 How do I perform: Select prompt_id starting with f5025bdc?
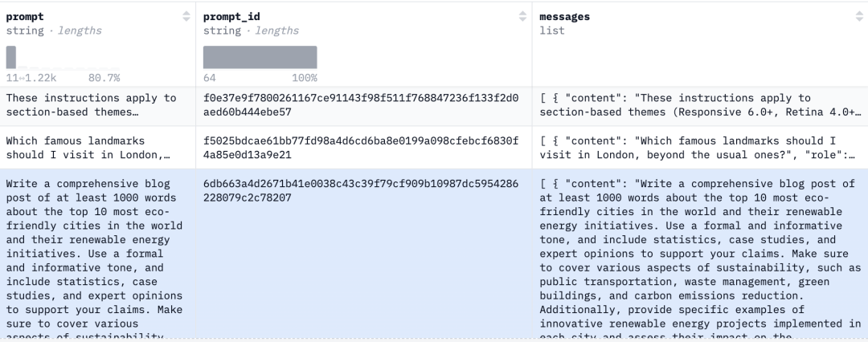point(361,148)
